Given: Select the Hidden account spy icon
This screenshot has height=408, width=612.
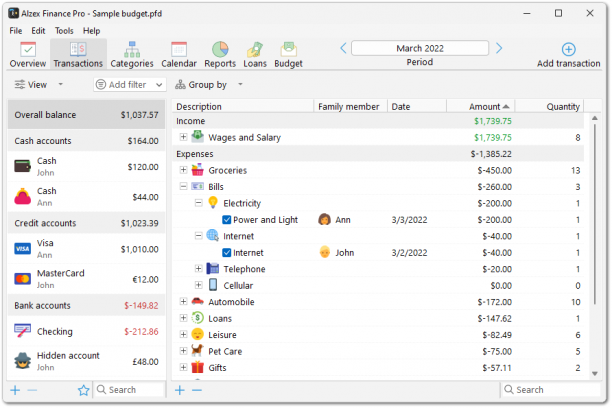Looking at the screenshot, I should (x=23, y=361).
